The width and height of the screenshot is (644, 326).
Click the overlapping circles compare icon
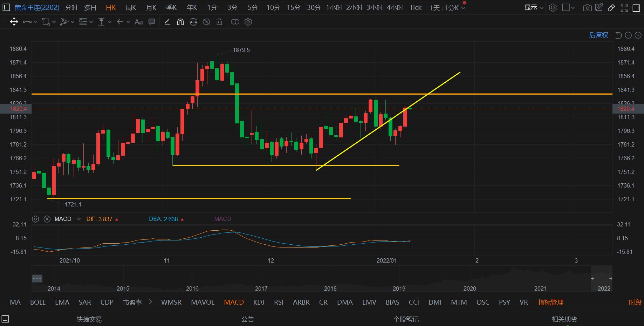pyautogui.click(x=235, y=22)
